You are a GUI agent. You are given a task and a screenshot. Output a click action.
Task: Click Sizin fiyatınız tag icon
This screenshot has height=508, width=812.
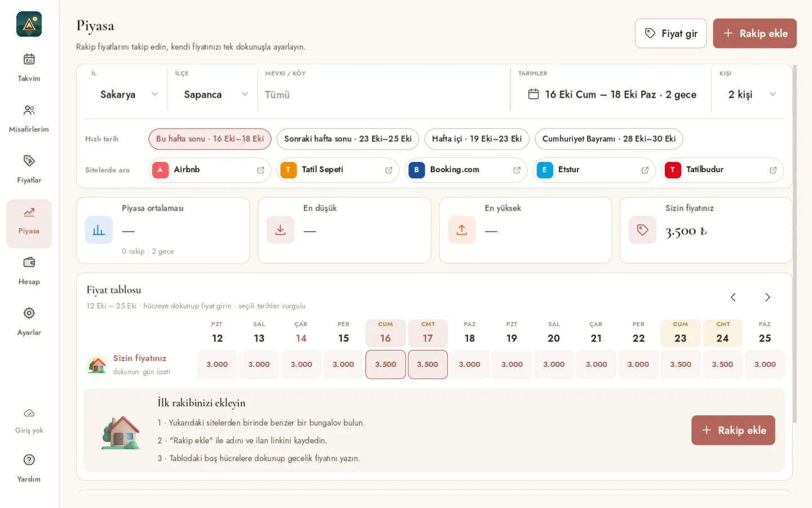[642, 230]
